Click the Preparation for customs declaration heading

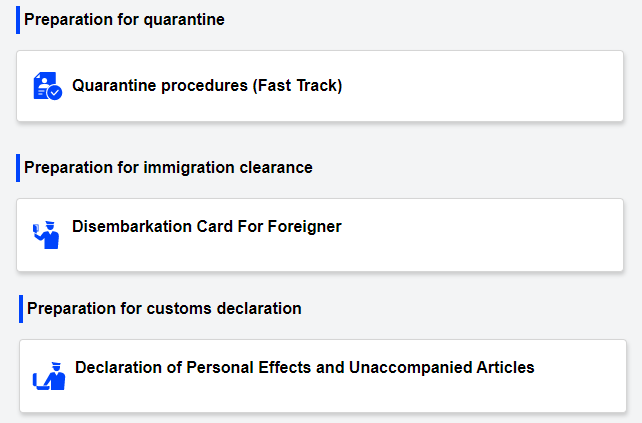point(164,308)
